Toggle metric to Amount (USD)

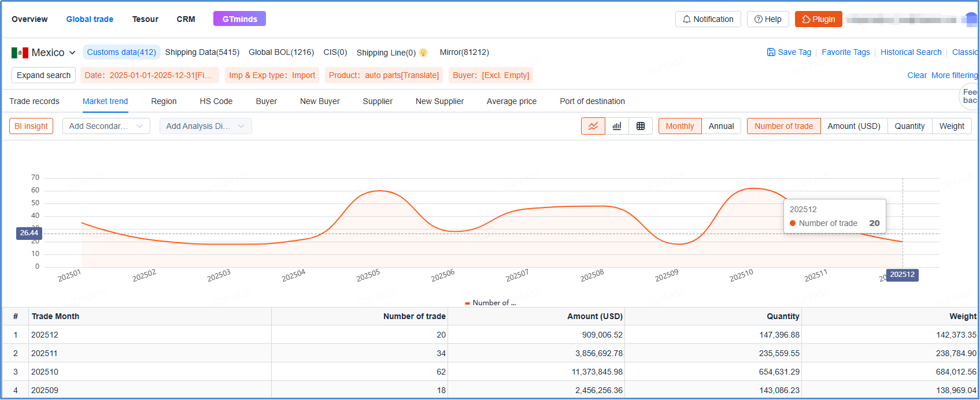pos(853,126)
